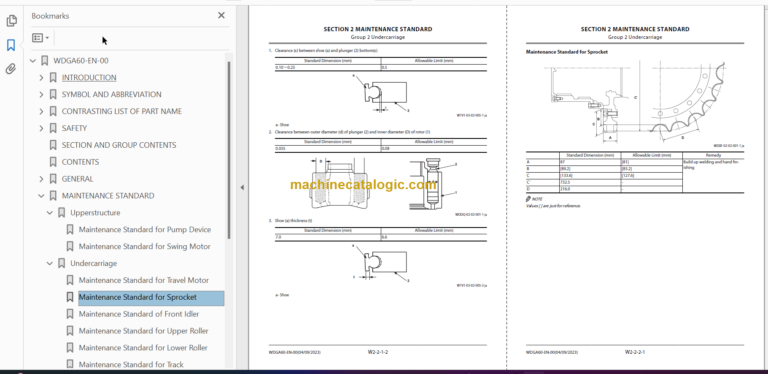Open the bookmark options dropdown menu
Image resolution: width=768 pixels, height=374 pixels.
coord(41,38)
